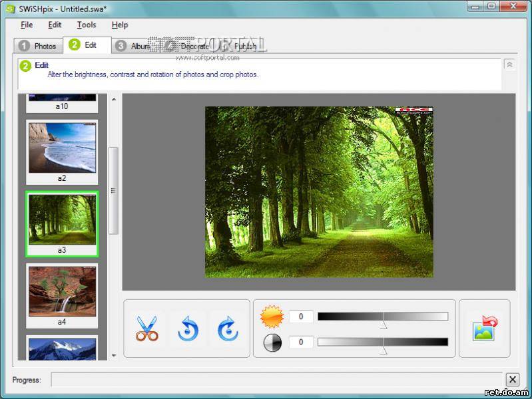Switch to the Photos tab
Screen dimensions: 532x399
[x=39, y=46]
